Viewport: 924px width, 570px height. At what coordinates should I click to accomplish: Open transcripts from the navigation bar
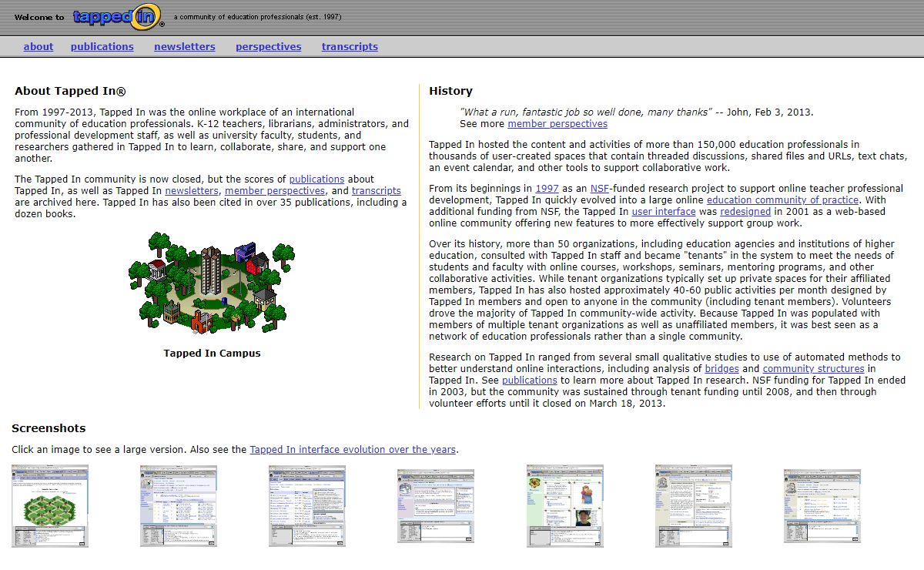click(350, 46)
